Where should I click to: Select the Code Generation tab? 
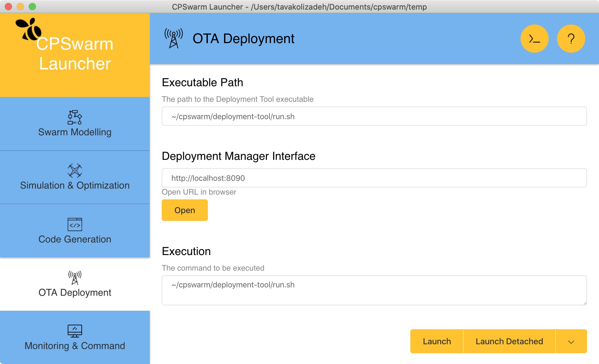[75, 239]
